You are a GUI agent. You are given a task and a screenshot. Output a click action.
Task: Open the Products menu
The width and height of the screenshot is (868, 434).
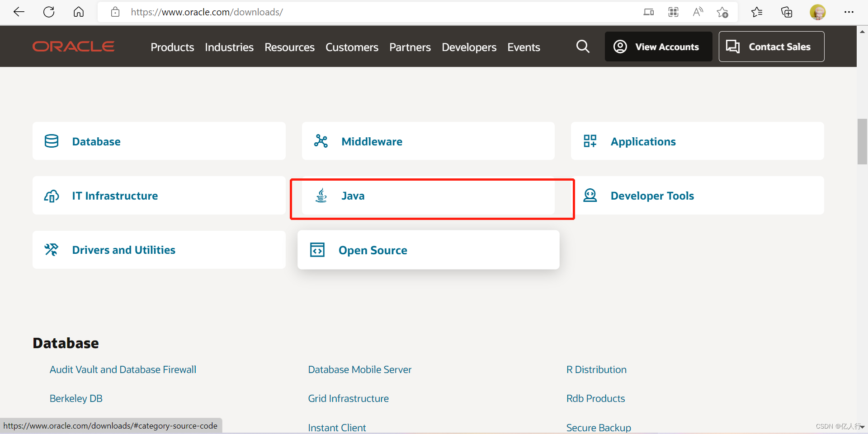(172, 47)
